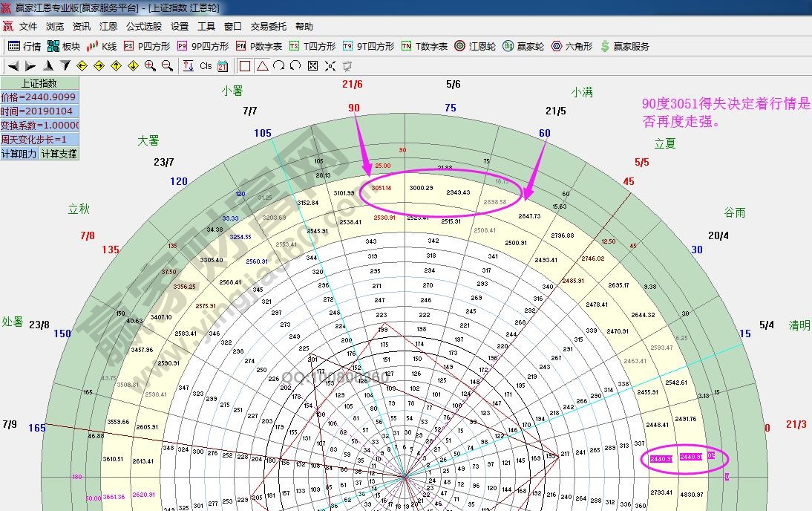Viewport: 812px width, 511px height.
Task: Select the triangle shape overlay tool
Action: tap(262, 66)
